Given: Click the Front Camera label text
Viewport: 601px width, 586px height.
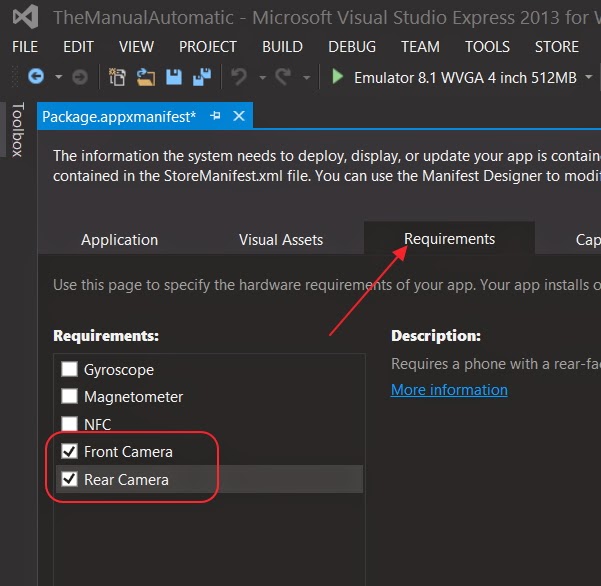Looking at the screenshot, I should [x=128, y=451].
